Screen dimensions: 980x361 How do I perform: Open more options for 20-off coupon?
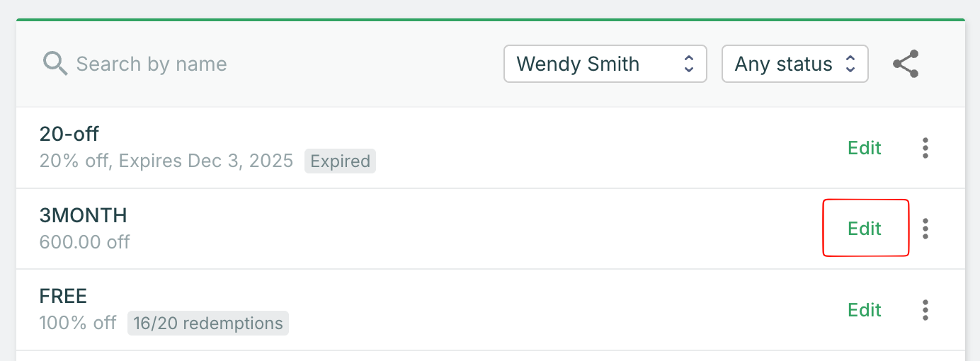[925, 148]
